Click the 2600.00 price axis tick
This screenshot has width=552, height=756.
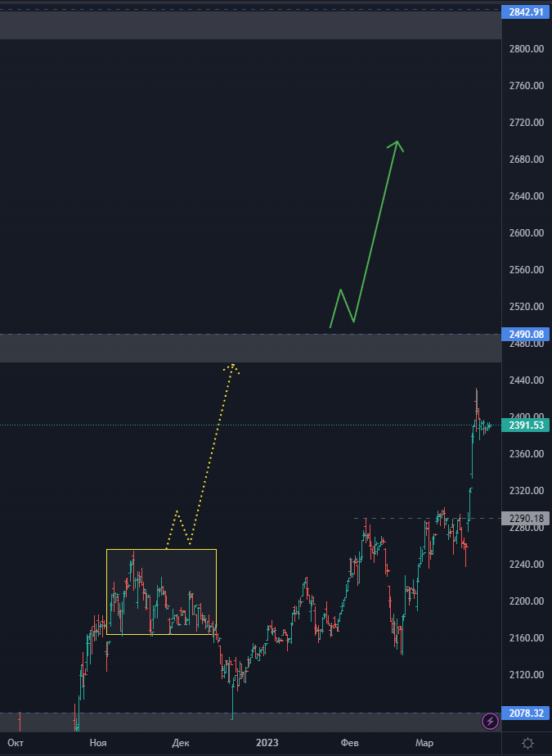click(527, 233)
